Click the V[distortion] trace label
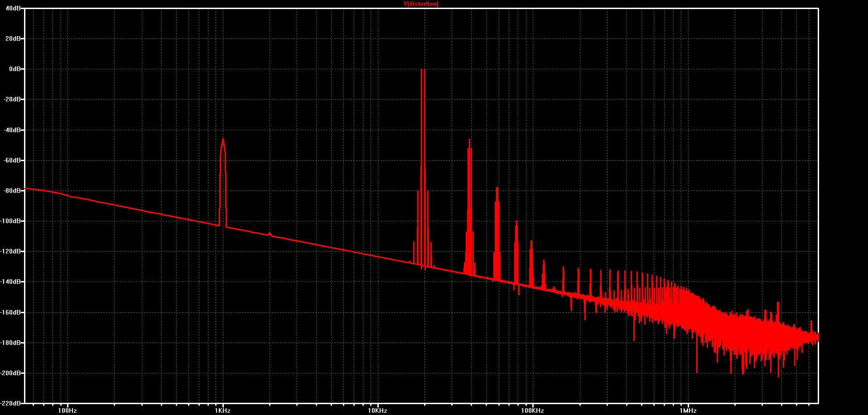868x415 pixels. click(421, 4)
